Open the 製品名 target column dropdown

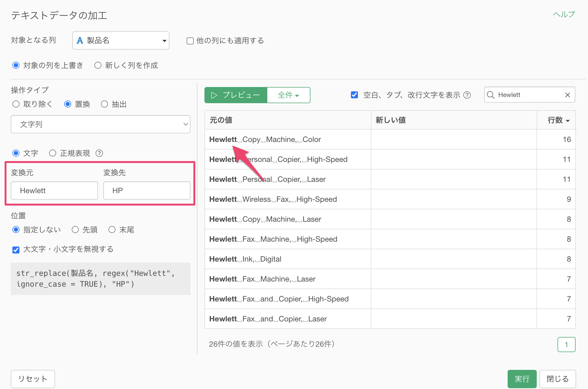[x=121, y=40]
